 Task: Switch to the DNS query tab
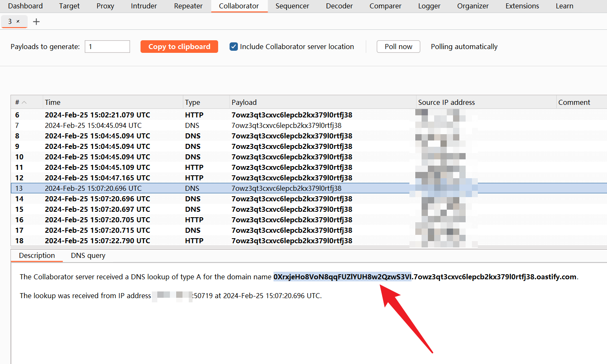coord(88,255)
